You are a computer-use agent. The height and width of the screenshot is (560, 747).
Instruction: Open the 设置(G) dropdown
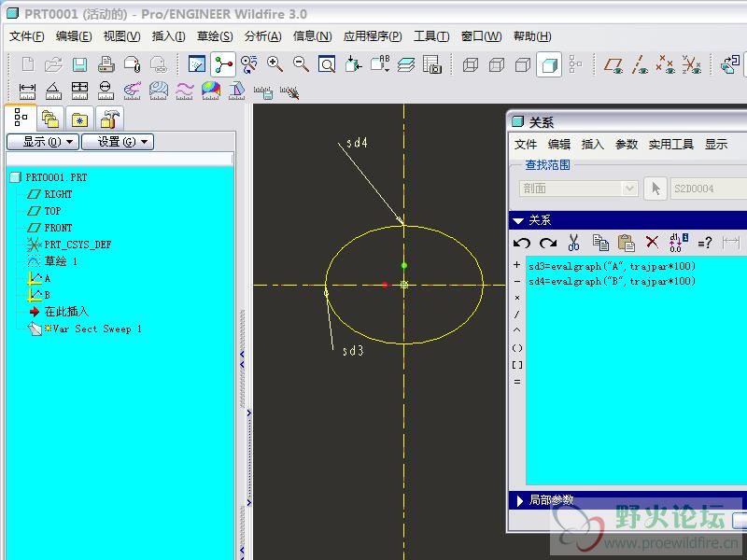tap(118, 142)
